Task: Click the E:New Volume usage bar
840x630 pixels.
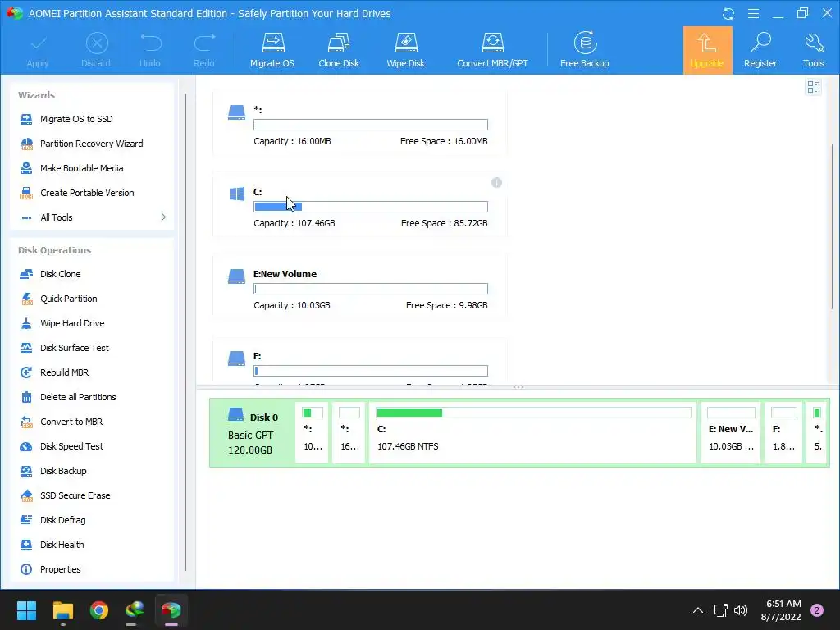Action: point(371,289)
